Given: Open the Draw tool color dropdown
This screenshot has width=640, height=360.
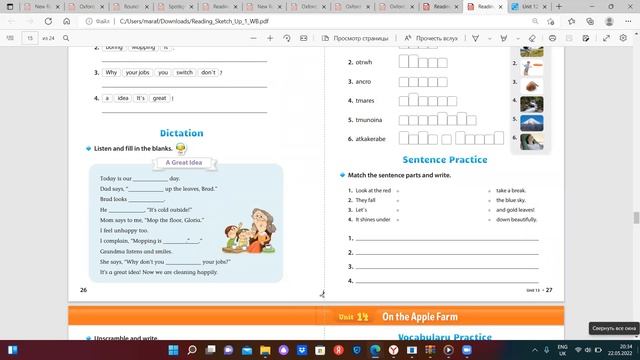Looking at the screenshot, I should click(489, 38).
